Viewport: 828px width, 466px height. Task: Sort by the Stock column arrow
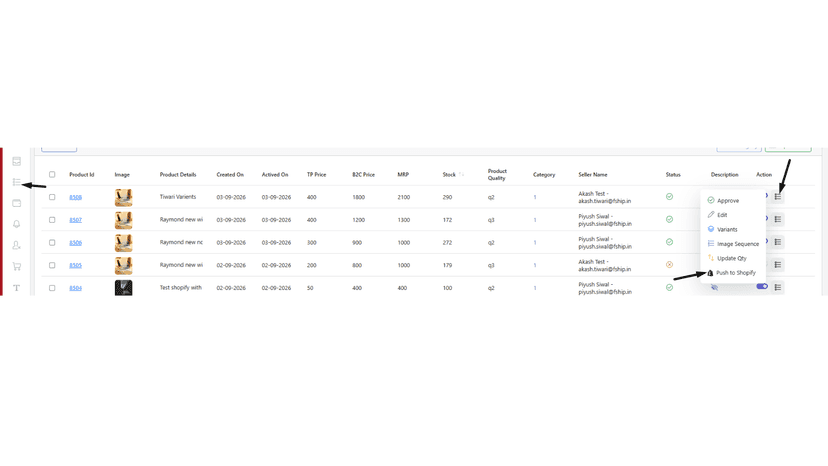tap(462, 174)
